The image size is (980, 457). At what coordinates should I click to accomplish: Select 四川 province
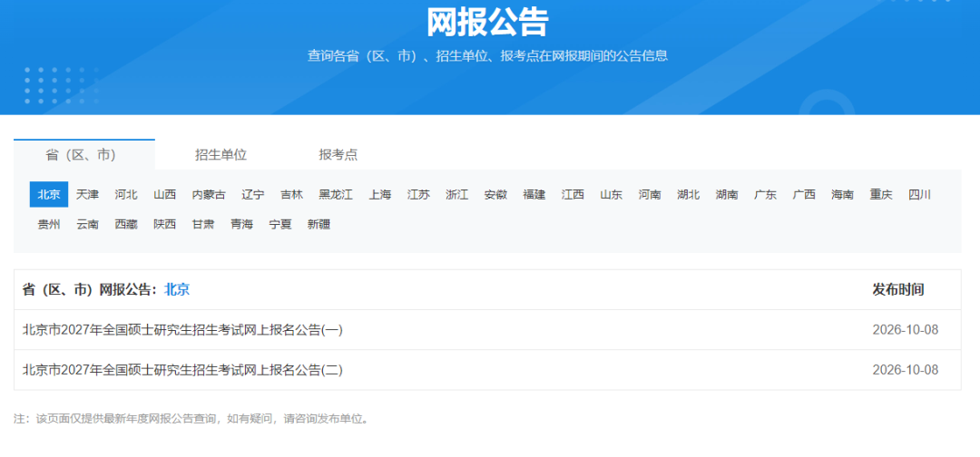(920, 195)
